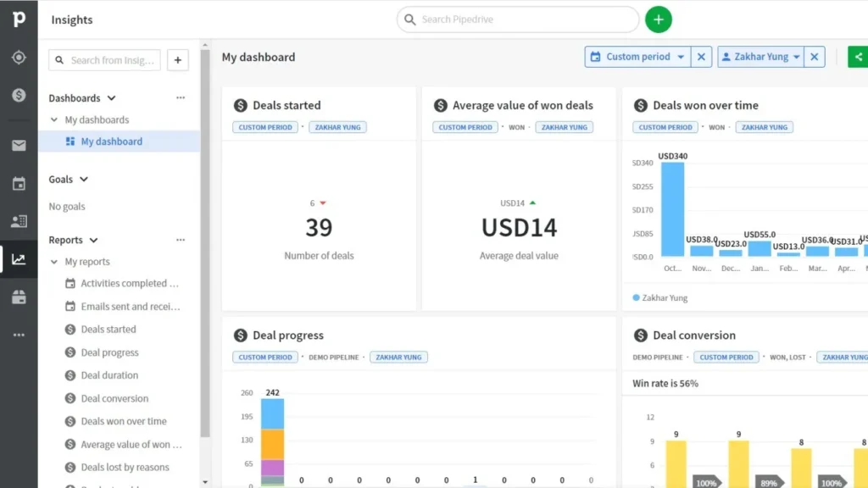Open the Leads target icon in the sidebar
This screenshot has width=868, height=488.
click(19, 58)
